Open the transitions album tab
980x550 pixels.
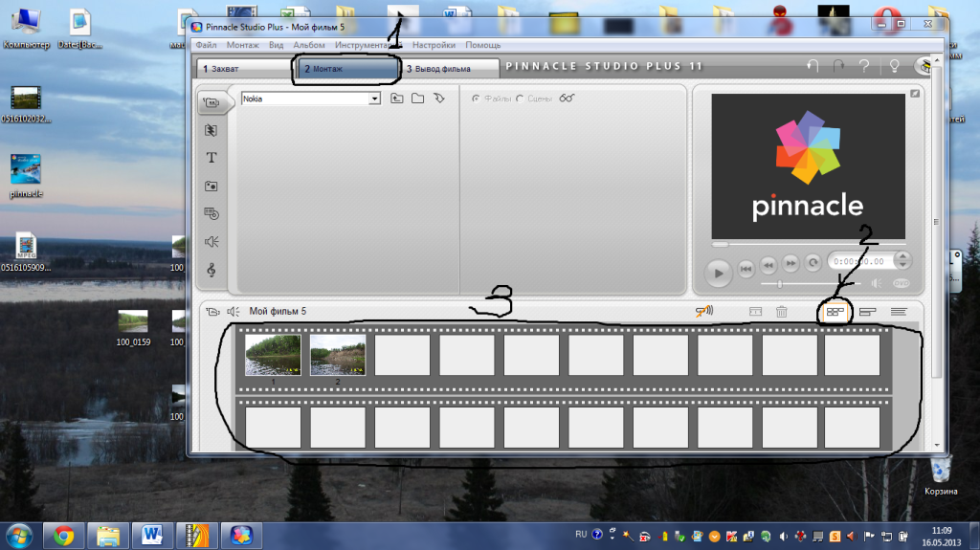coord(212,130)
